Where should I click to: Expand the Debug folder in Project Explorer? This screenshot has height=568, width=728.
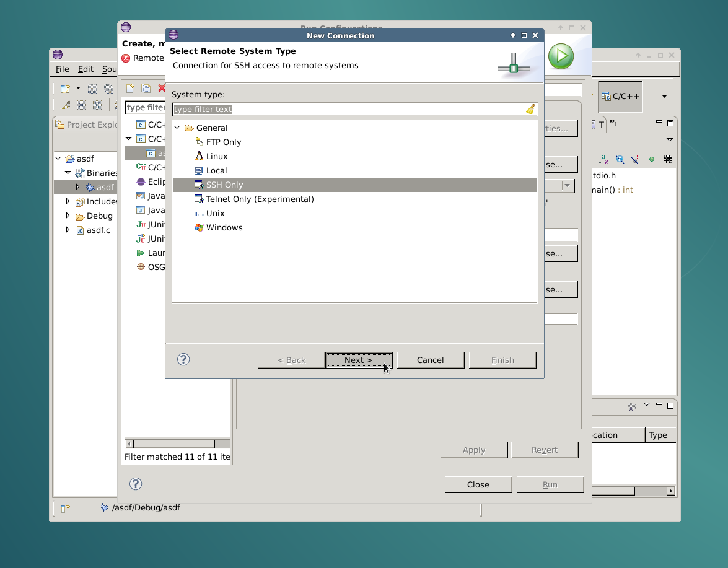[68, 216]
